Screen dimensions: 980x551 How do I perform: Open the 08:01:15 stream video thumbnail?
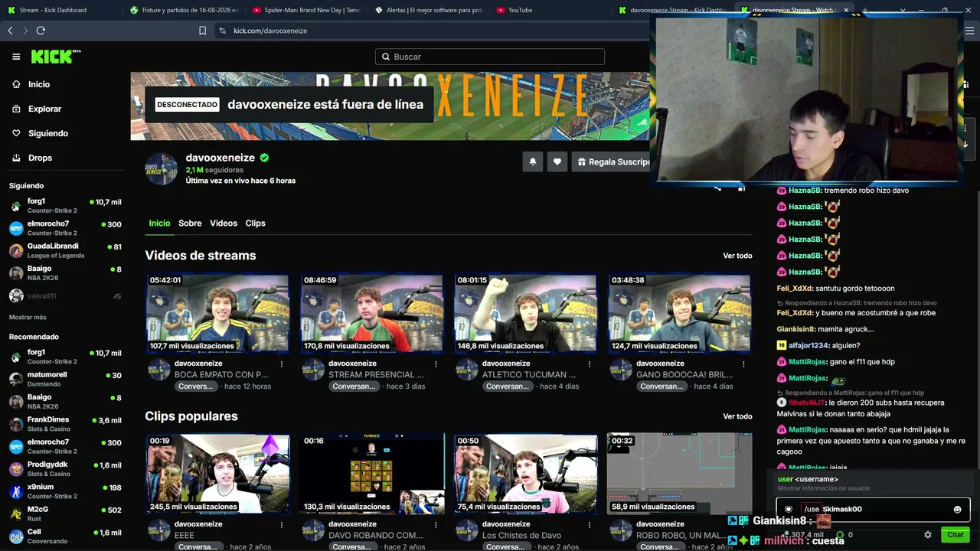526,313
